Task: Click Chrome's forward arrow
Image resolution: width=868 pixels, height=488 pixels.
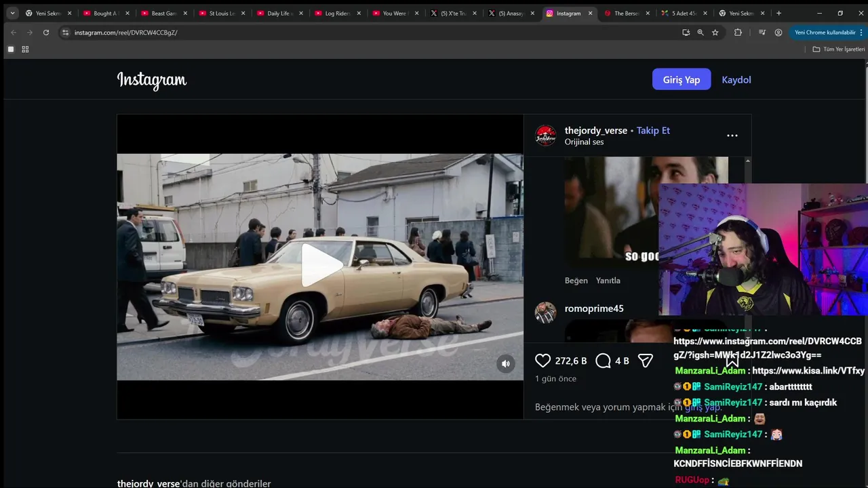Action: click(x=30, y=33)
